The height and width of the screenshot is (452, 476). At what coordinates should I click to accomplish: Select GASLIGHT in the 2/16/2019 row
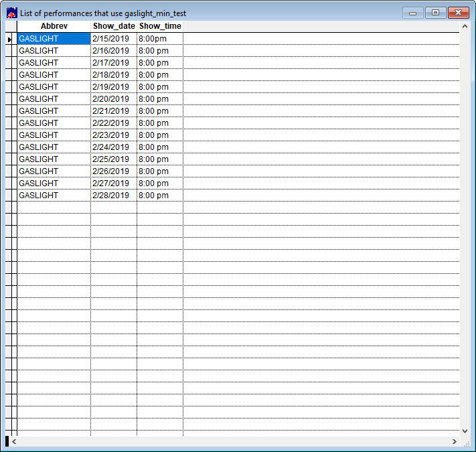click(54, 51)
